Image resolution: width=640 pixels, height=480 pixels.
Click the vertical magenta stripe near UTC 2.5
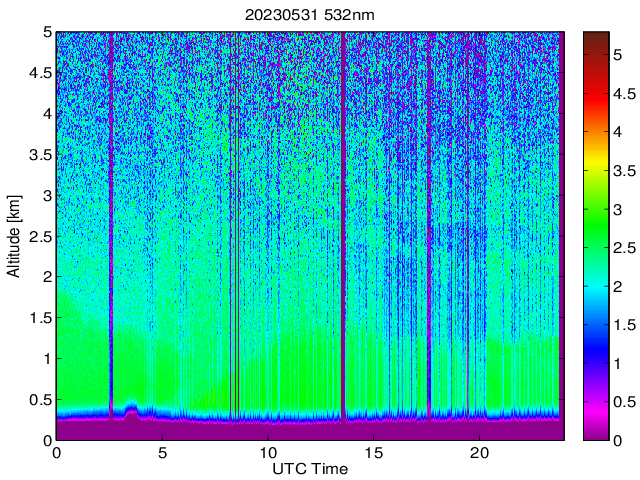click(110, 200)
